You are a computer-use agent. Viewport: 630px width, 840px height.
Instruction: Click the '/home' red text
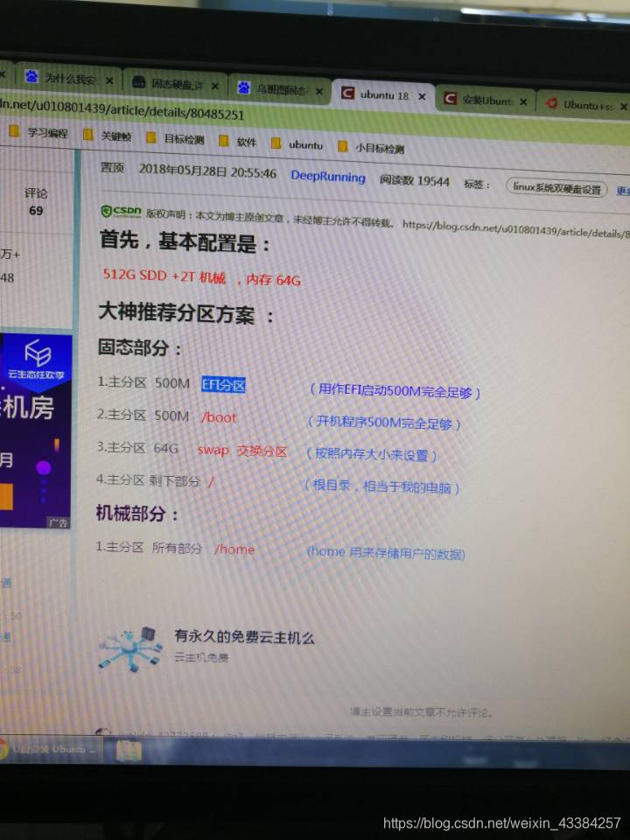[x=234, y=549]
